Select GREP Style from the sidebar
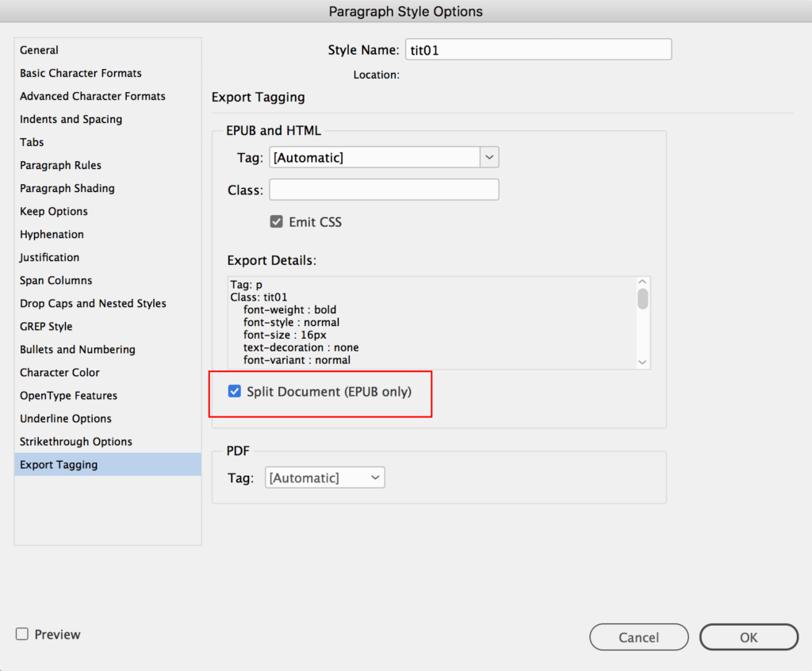Image resolution: width=812 pixels, height=671 pixels. pyautogui.click(x=45, y=326)
